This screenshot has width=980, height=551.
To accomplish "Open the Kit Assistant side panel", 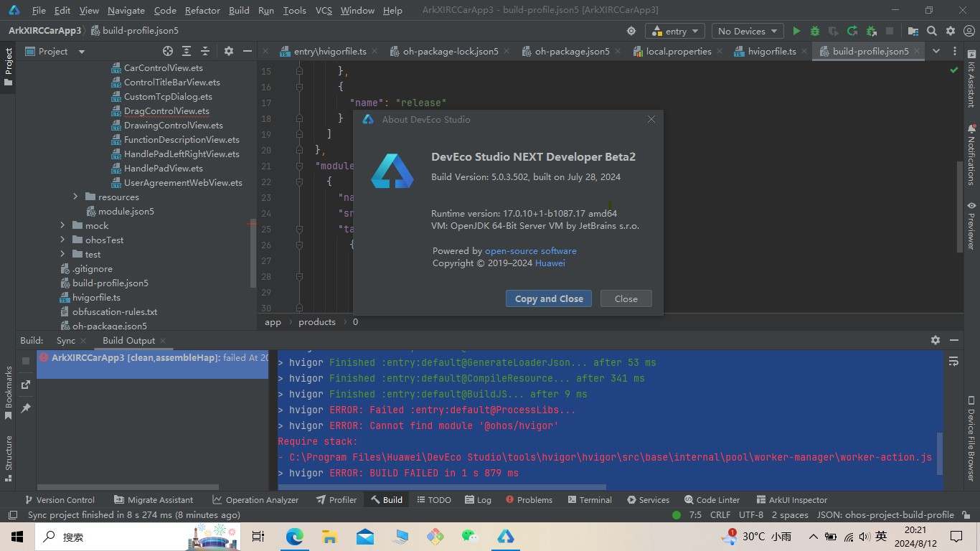I will 971,78.
